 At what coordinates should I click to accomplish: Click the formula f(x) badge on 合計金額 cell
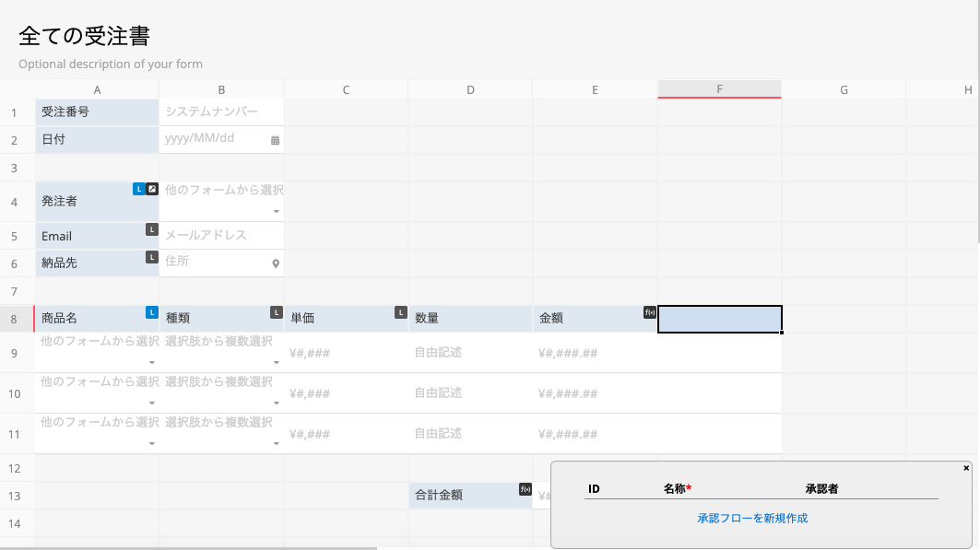[x=525, y=489]
